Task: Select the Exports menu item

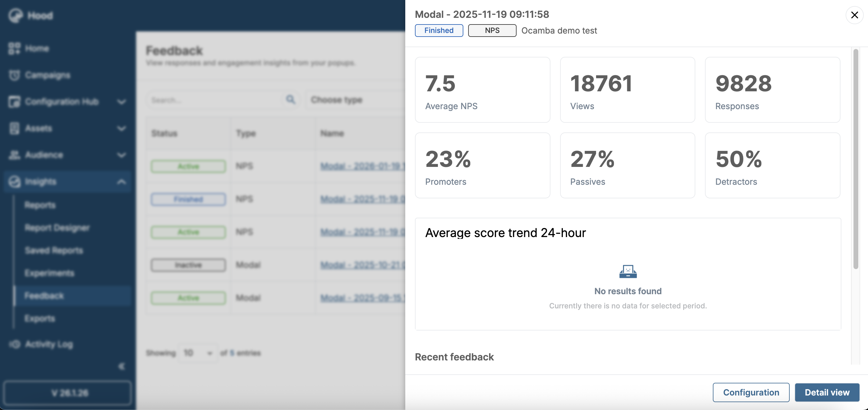Action: (x=40, y=318)
